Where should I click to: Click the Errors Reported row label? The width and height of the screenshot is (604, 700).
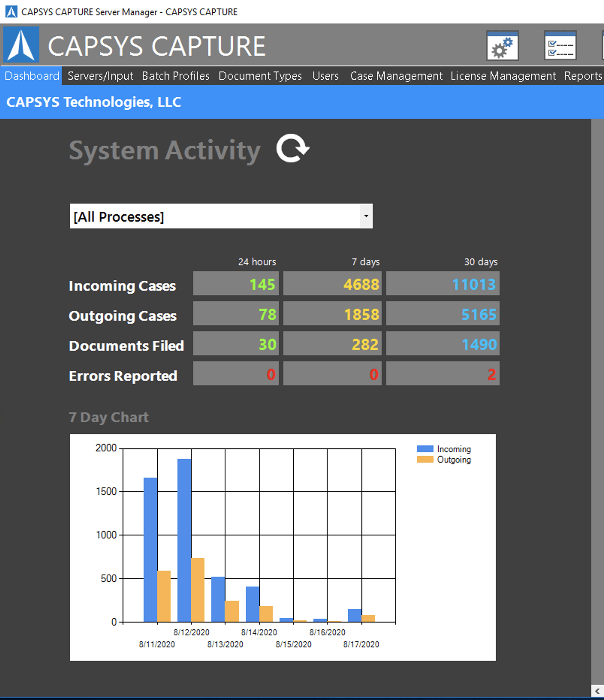[x=123, y=376]
